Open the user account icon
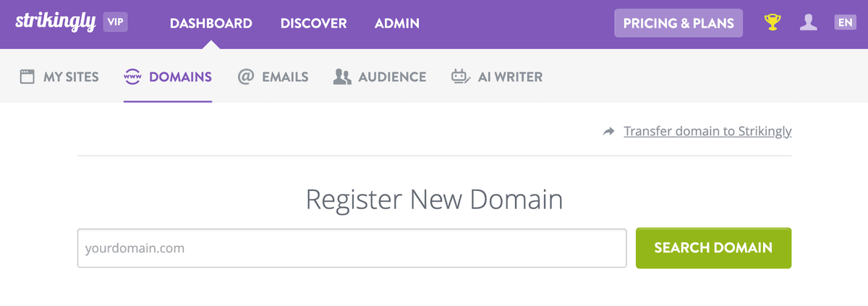Screen dimensions: 868x306 coord(808,23)
